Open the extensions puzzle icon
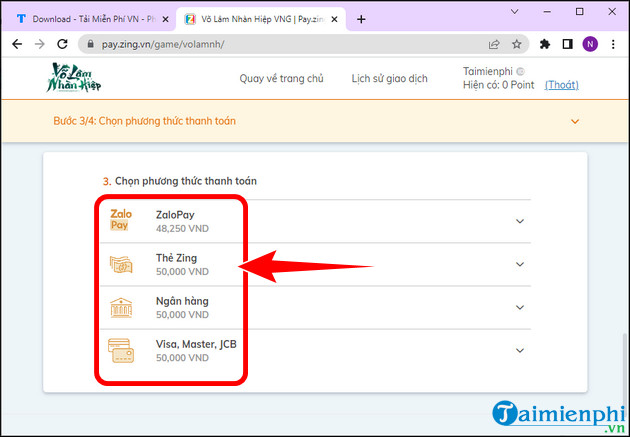Viewport: 630px width, 437px height. 545,44
